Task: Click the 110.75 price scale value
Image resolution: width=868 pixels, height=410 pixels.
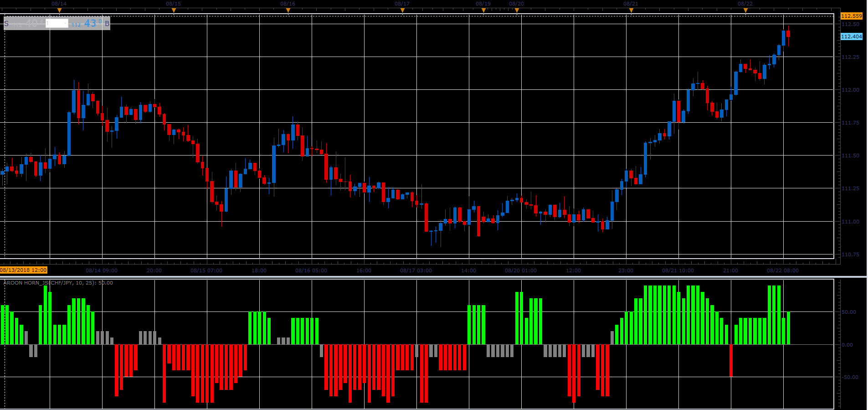Action: 850,254
